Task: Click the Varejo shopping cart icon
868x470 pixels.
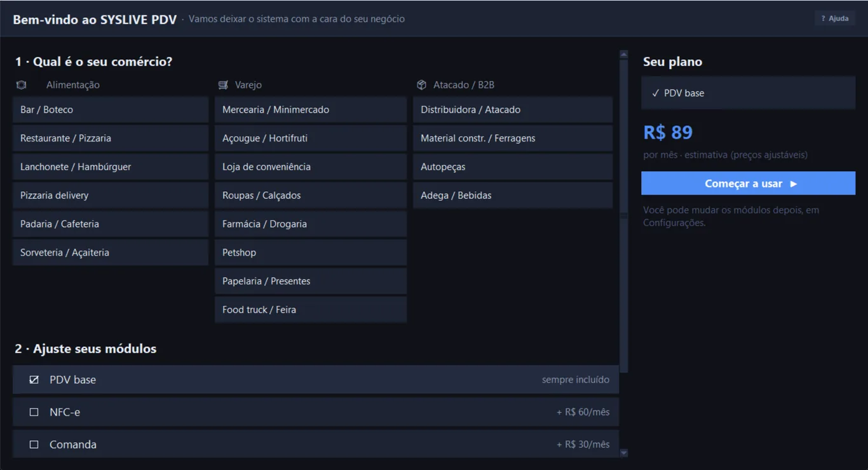Action: pyautogui.click(x=223, y=85)
